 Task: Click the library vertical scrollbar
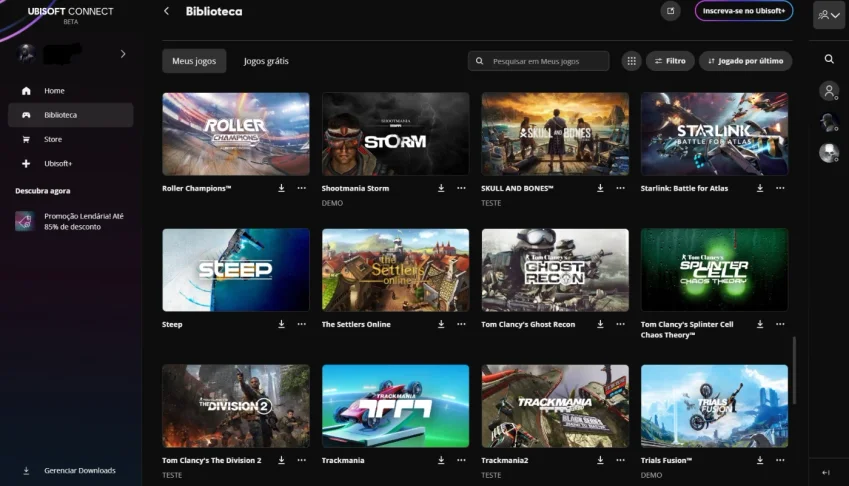pos(794,370)
